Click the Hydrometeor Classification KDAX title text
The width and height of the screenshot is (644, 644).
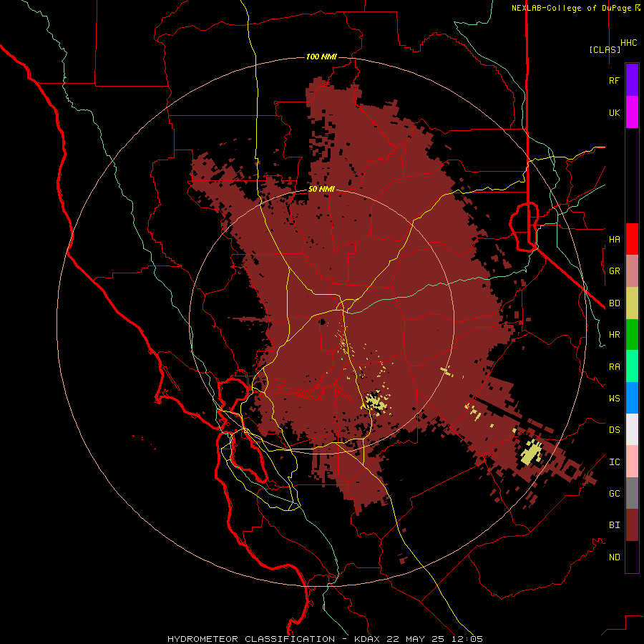click(325, 639)
